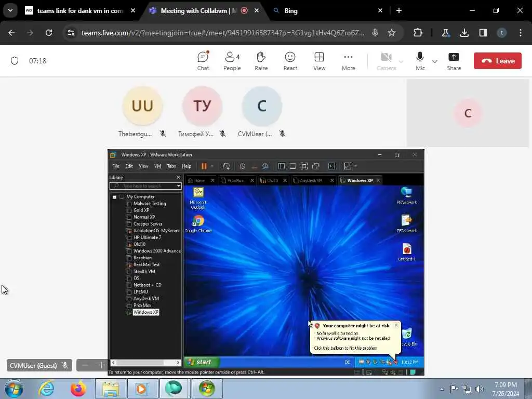The image size is (532, 399).
Task: Open Windows Explorer folder taskbar icon
Action: coord(111,389)
